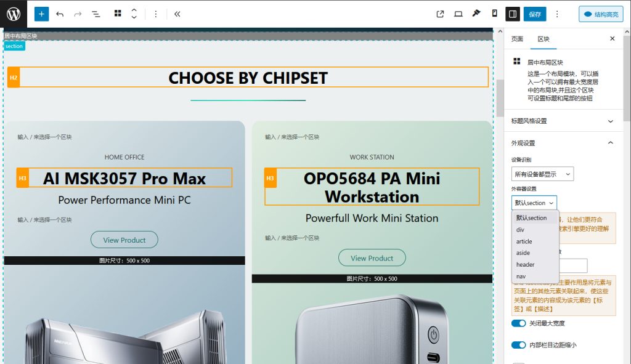Select article from the container dropdown list
Screen dimensions: 631x364
[524, 241]
